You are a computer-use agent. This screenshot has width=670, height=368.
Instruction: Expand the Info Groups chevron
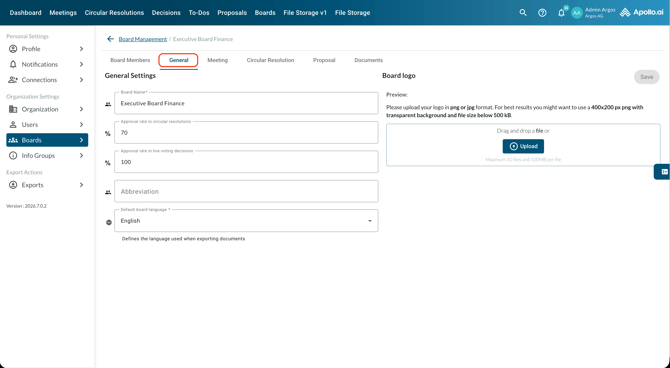(81, 156)
